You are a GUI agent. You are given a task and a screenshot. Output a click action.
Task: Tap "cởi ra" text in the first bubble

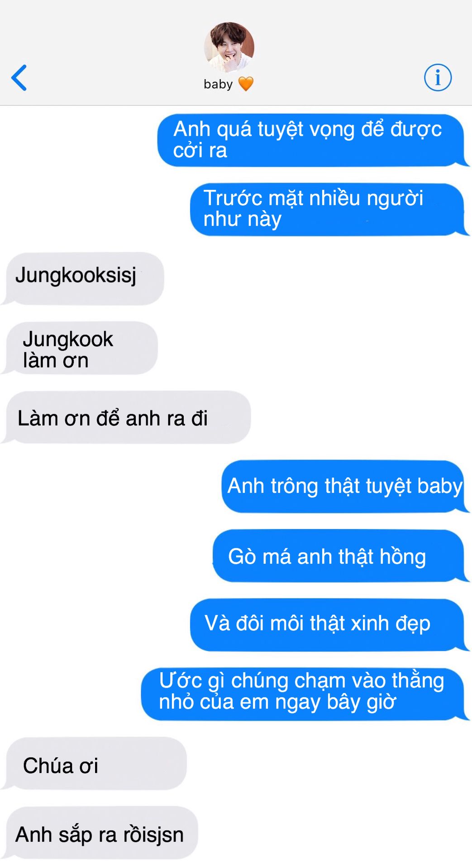(x=200, y=151)
